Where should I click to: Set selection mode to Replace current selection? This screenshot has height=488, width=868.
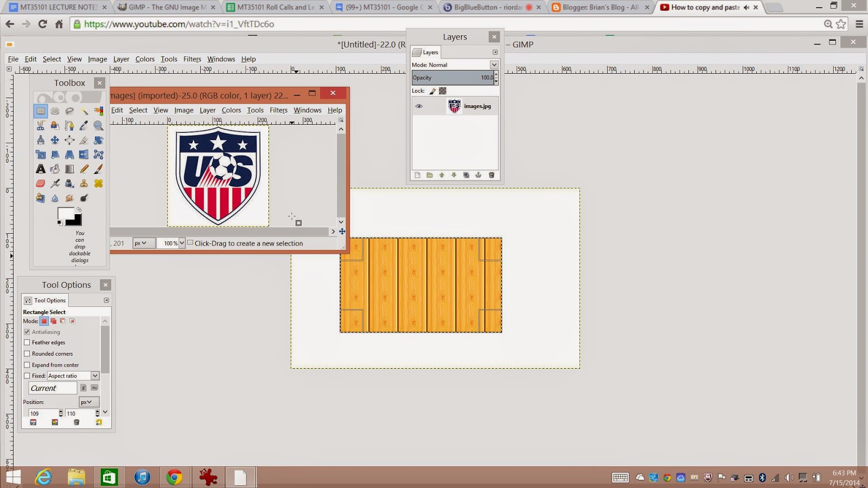[x=44, y=321]
